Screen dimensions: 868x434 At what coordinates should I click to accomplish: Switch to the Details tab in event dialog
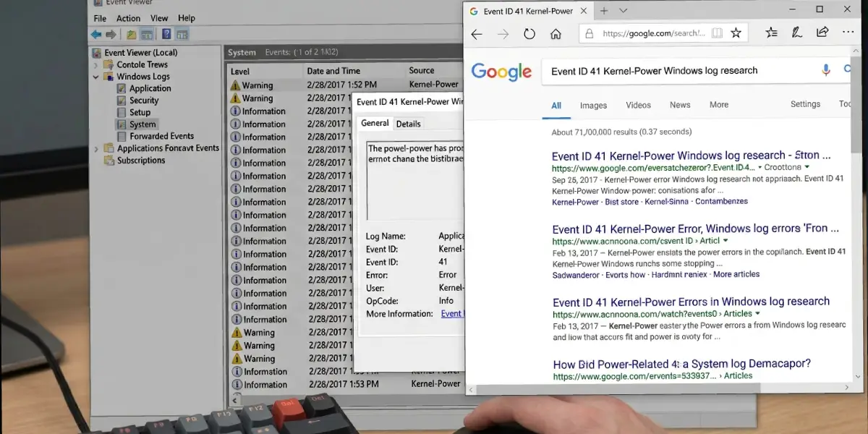click(x=409, y=124)
